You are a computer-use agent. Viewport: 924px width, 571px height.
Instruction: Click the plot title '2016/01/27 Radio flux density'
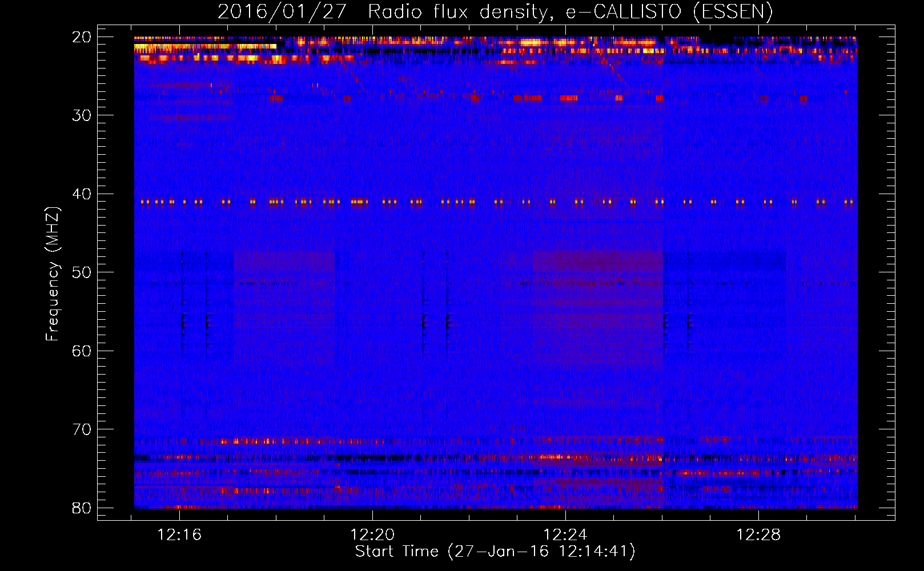coord(495,12)
